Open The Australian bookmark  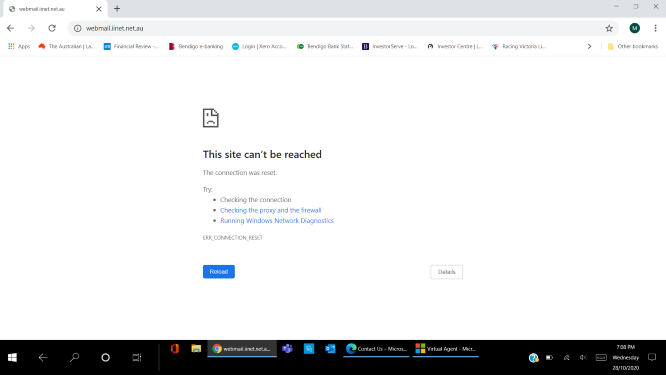67,46
